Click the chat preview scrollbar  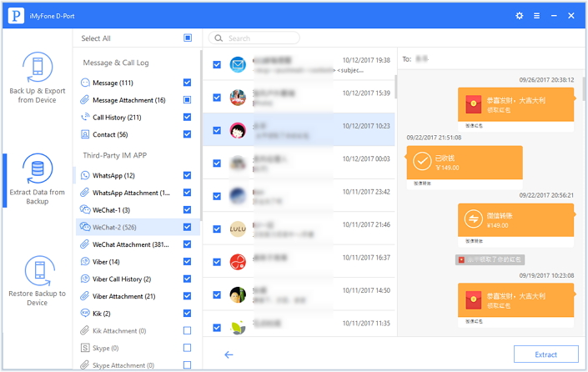(584, 89)
